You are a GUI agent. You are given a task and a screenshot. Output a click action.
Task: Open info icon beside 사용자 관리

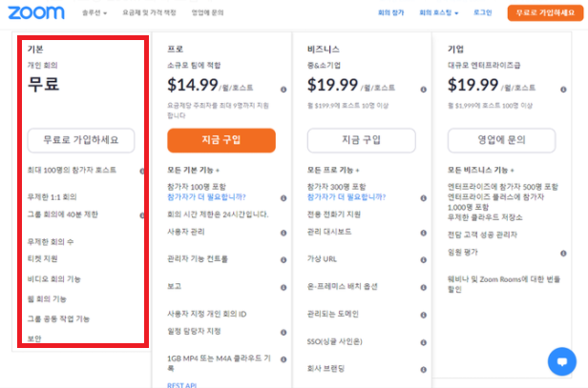tap(283, 233)
